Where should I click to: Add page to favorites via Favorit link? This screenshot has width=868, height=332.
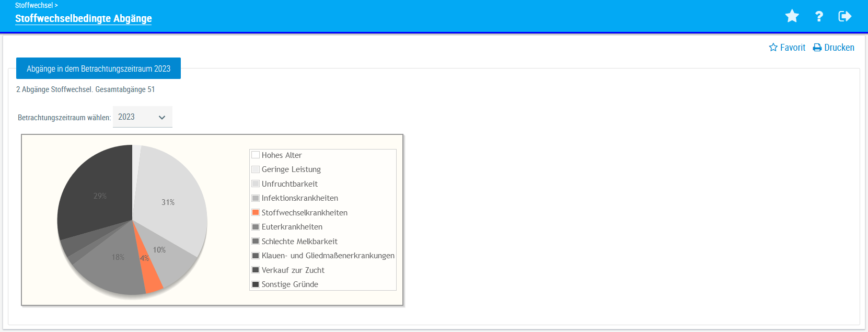point(787,48)
